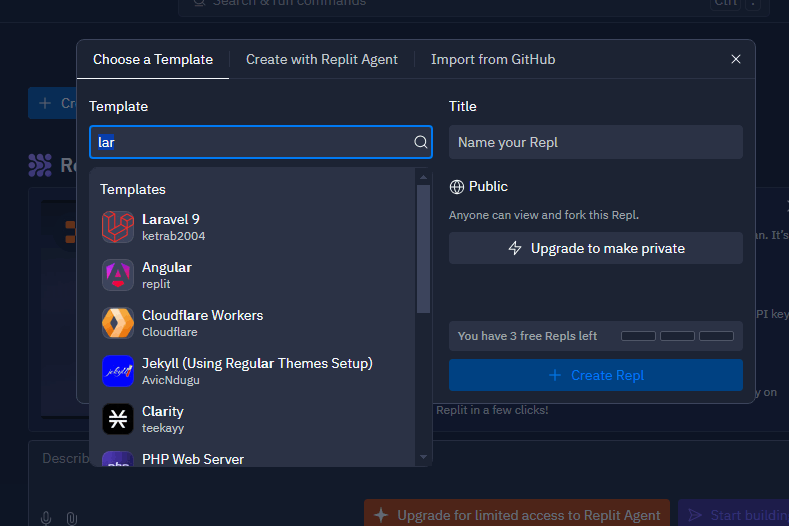Select the Clarity template icon

click(118, 419)
